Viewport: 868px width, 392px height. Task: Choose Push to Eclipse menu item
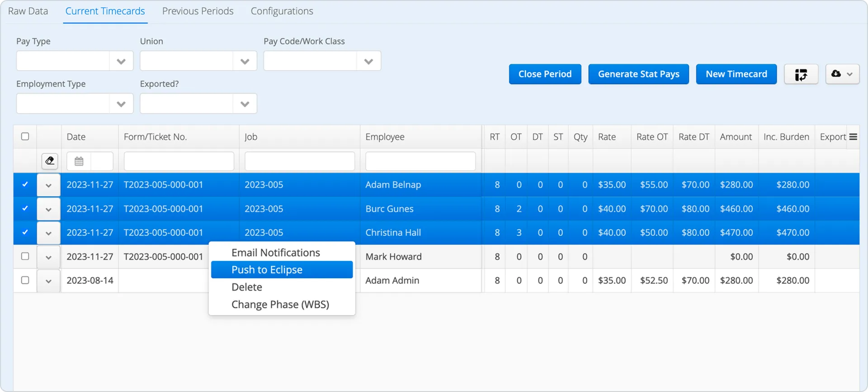282,269
